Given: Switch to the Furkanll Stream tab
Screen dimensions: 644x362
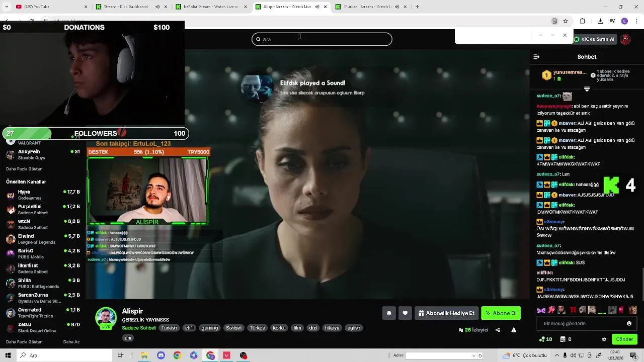Looking at the screenshot, I should [371, 7].
